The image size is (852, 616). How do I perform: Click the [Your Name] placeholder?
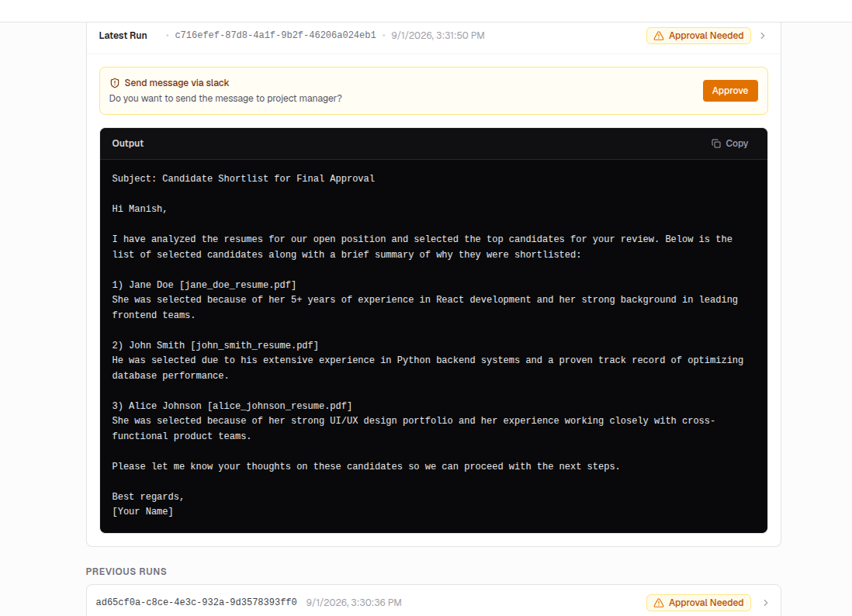(142, 512)
